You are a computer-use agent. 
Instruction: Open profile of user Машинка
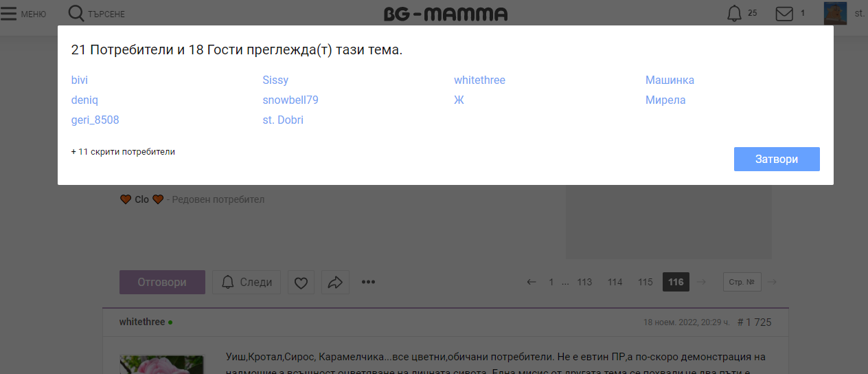[670, 80]
